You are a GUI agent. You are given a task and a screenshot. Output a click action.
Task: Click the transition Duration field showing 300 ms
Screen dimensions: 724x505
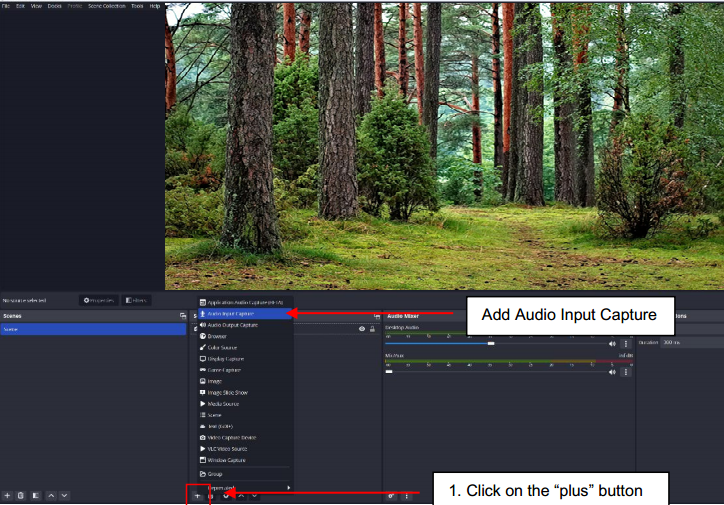[x=692, y=343]
